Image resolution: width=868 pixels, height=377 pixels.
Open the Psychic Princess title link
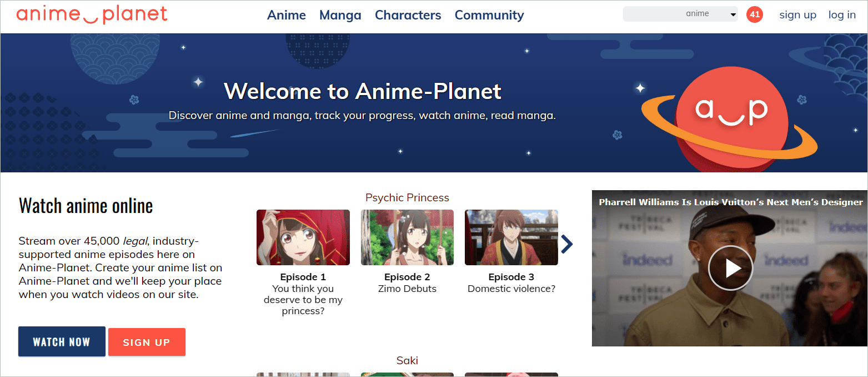point(407,197)
